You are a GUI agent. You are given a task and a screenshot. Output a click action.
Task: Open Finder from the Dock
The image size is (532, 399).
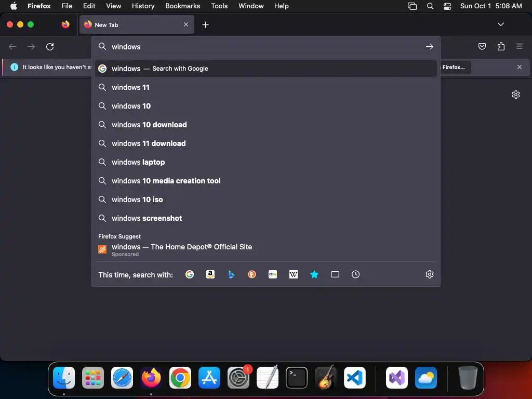pyautogui.click(x=64, y=377)
